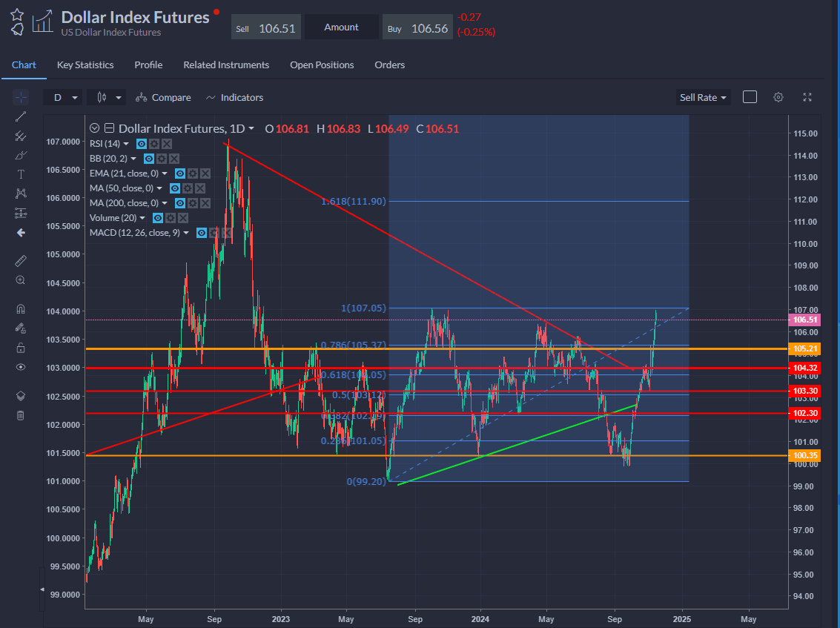
Task: Select the arrow marker tool
Action: click(x=21, y=233)
